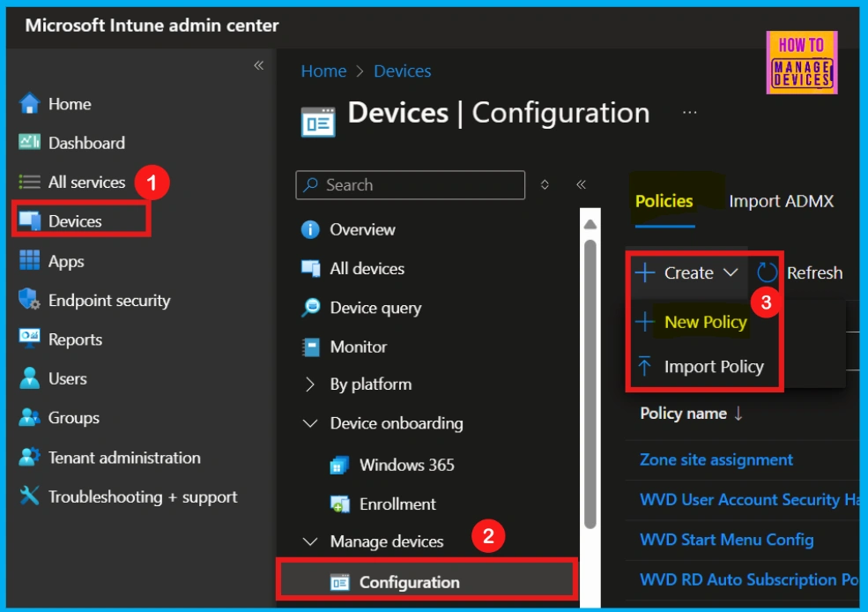
Task: Collapse the Manage devices section
Action: [x=310, y=541]
